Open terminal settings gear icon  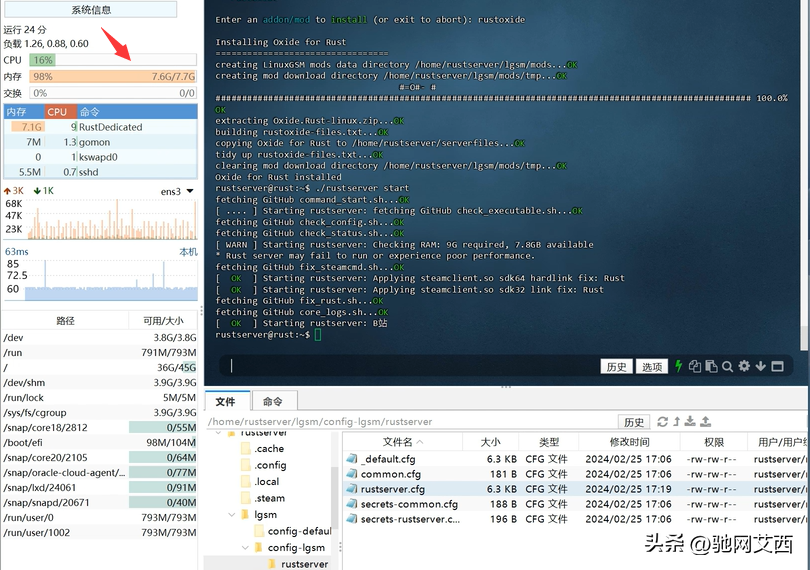743,366
